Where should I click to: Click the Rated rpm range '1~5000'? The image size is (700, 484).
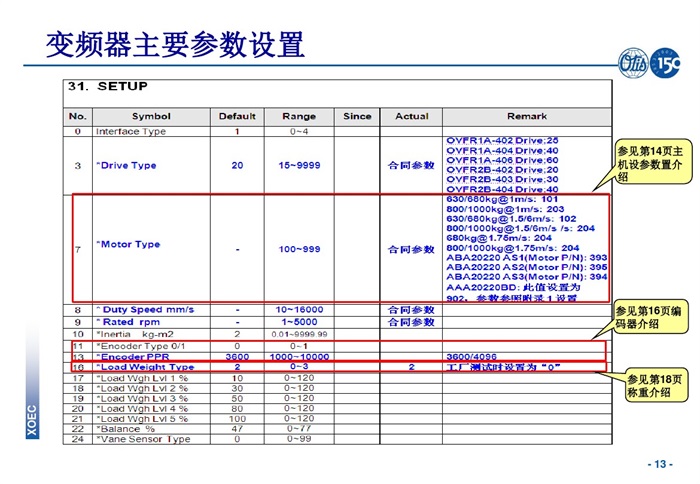click(x=299, y=322)
